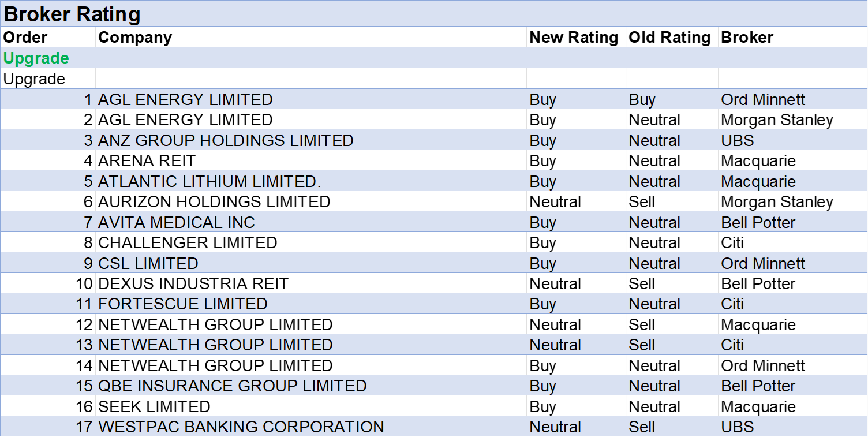Select the Sell cell in NETWEALTH row
This screenshot has height=437, width=868.
tap(642, 345)
